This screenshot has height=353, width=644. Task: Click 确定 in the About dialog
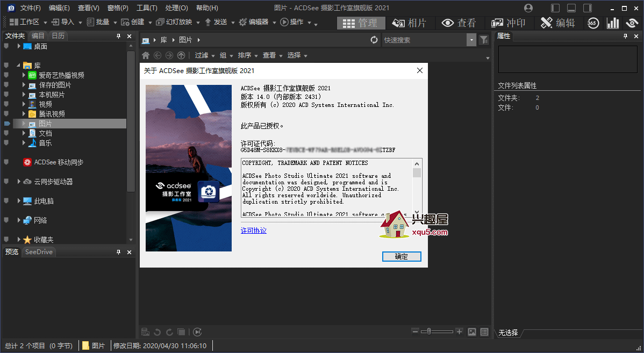pyautogui.click(x=402, y=256)
